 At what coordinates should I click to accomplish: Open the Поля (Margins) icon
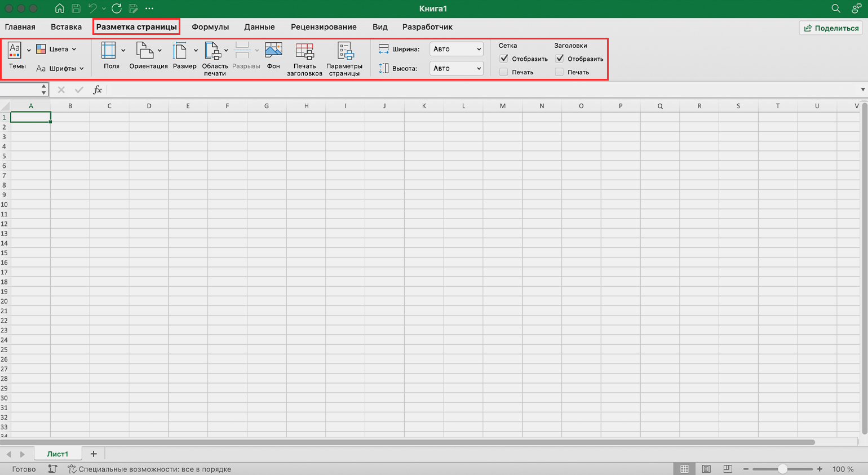click(109, 51)
